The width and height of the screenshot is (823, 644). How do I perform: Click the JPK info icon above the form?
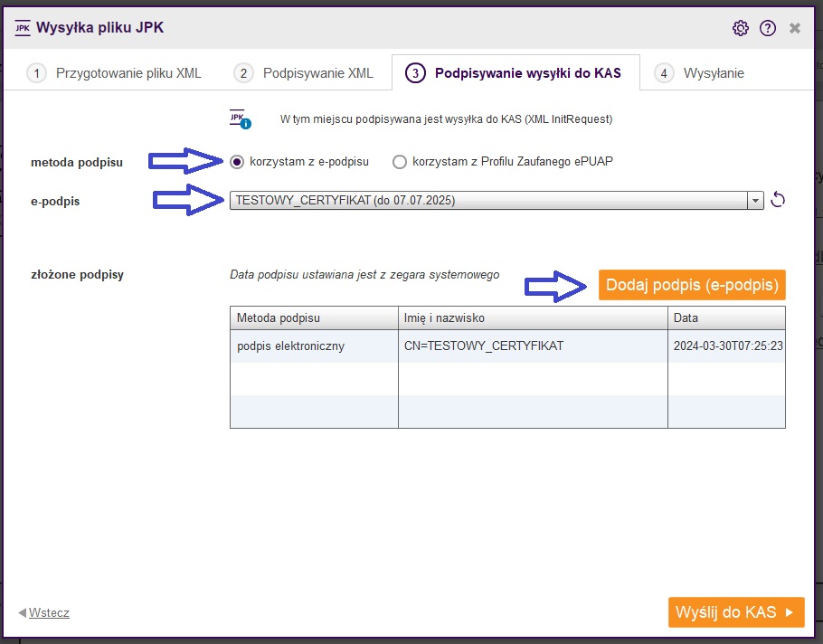click(241, 119)
